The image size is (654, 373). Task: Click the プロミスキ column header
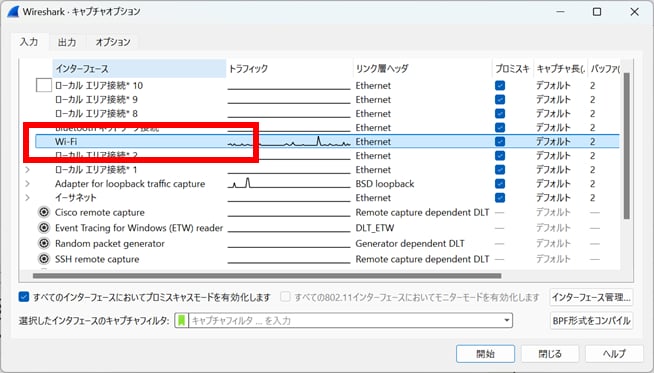tap(512, 68)
